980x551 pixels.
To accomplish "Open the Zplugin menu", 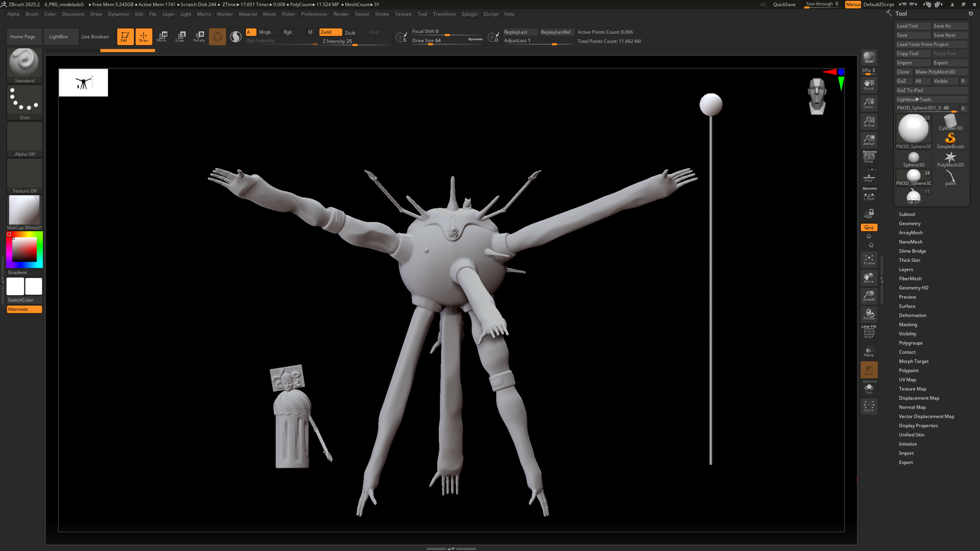I will (469, 14).
